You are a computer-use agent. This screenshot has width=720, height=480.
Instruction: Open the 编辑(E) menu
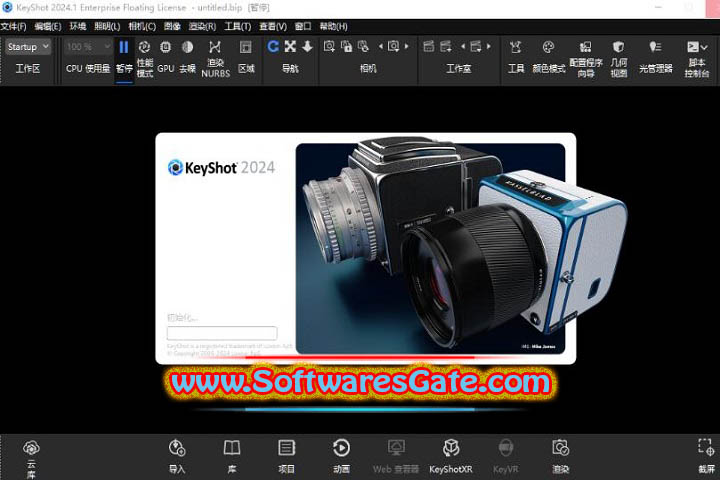[x=48, y=27]
